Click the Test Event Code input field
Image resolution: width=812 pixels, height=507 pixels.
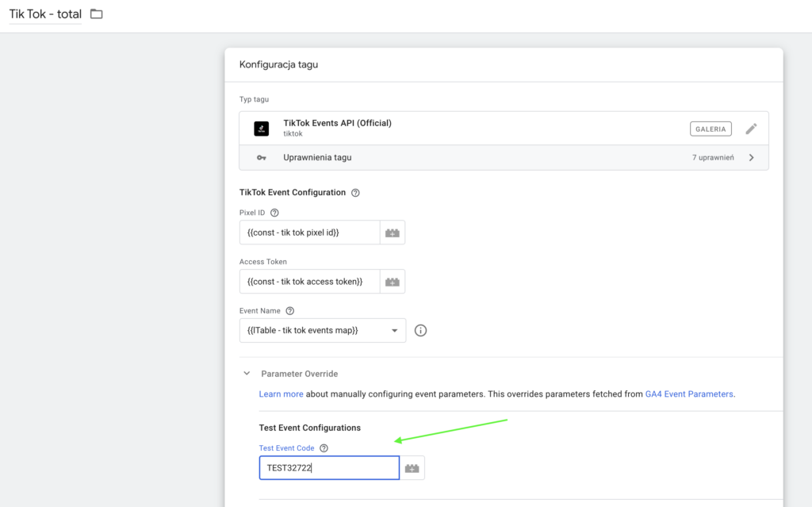pos(328,468)
